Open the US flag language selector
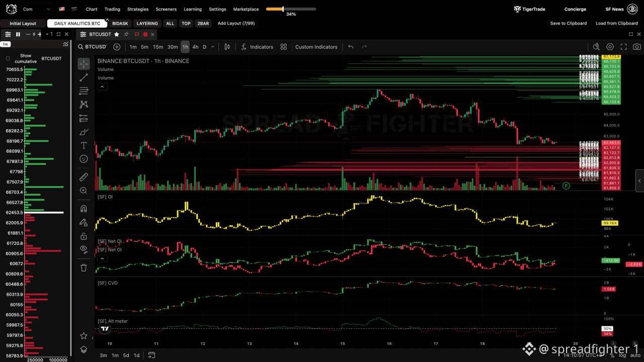Screen dimensions: 644x362 (x=62, y=9)
